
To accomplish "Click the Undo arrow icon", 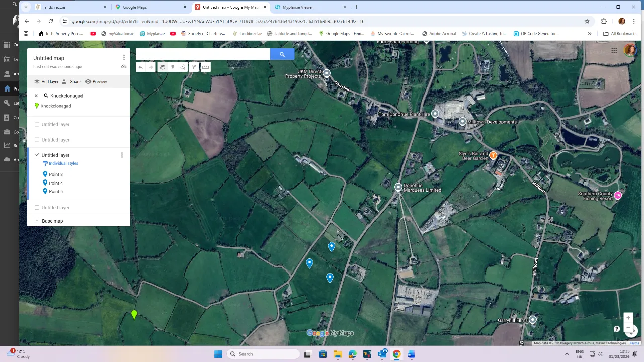I will click(141, 67).
